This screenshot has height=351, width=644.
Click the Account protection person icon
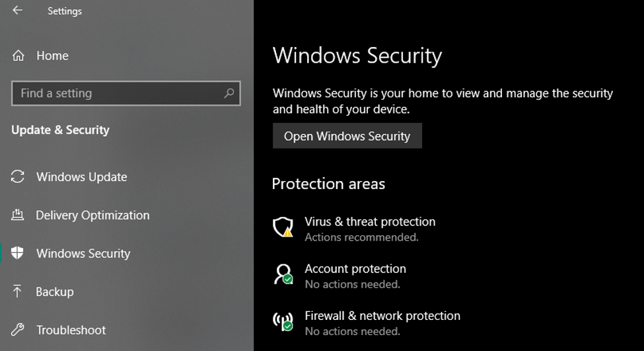[283, 274]
